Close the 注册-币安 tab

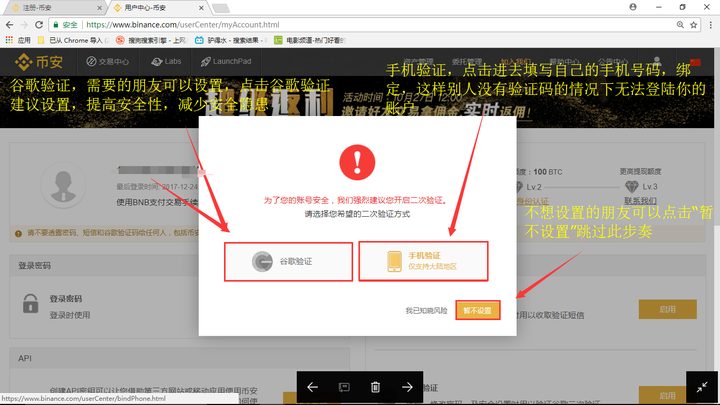coord(100,8)
